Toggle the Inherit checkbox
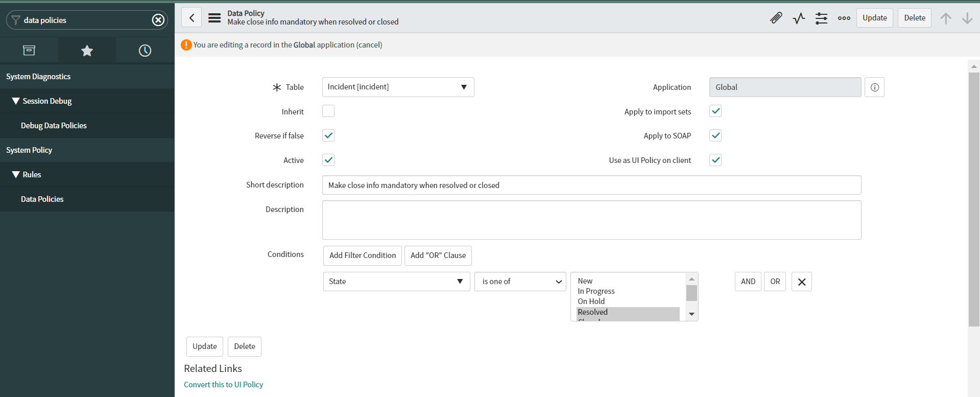The image size is (980, 397). 328,111
